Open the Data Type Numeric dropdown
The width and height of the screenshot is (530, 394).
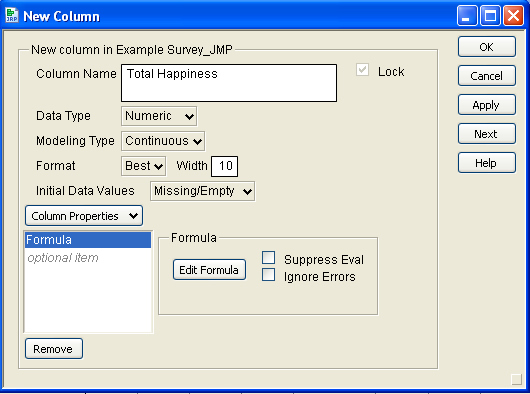[159, 116]
